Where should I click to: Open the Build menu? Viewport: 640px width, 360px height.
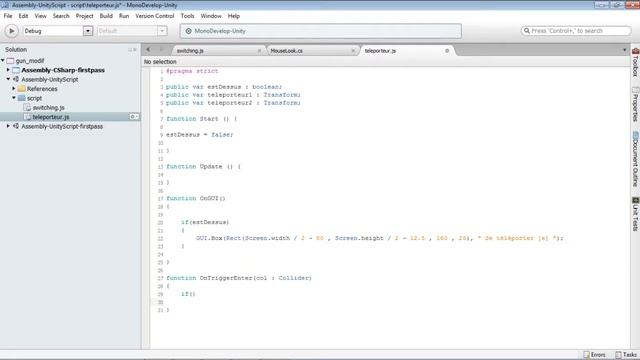[106, 16]
